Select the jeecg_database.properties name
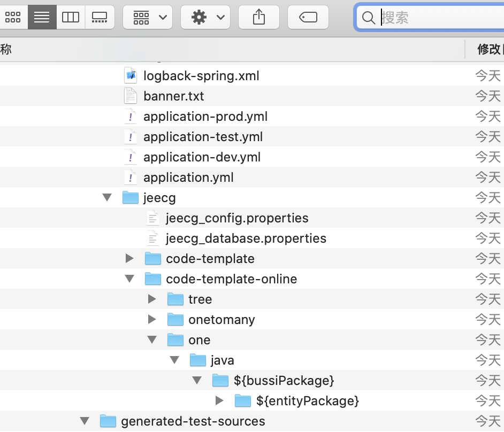 tap(246, 238)
